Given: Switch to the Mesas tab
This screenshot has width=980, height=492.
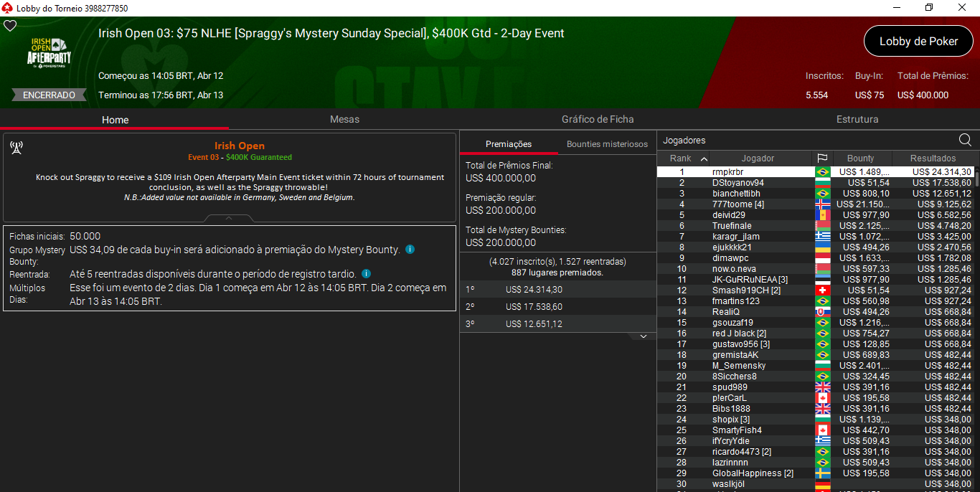Looking at the screenshot, I should tap(344, 119).
